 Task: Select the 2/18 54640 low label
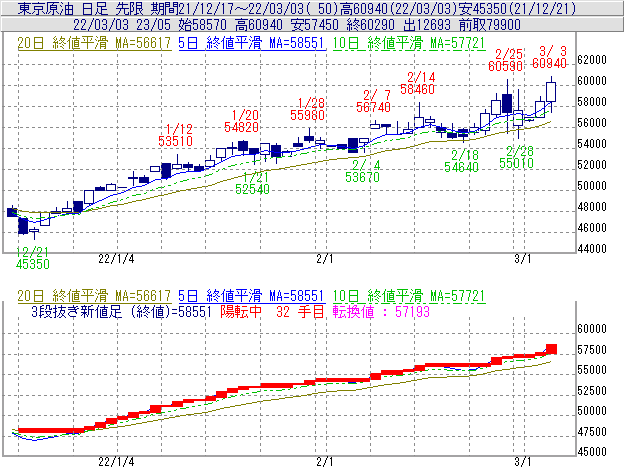click(461, 161)
